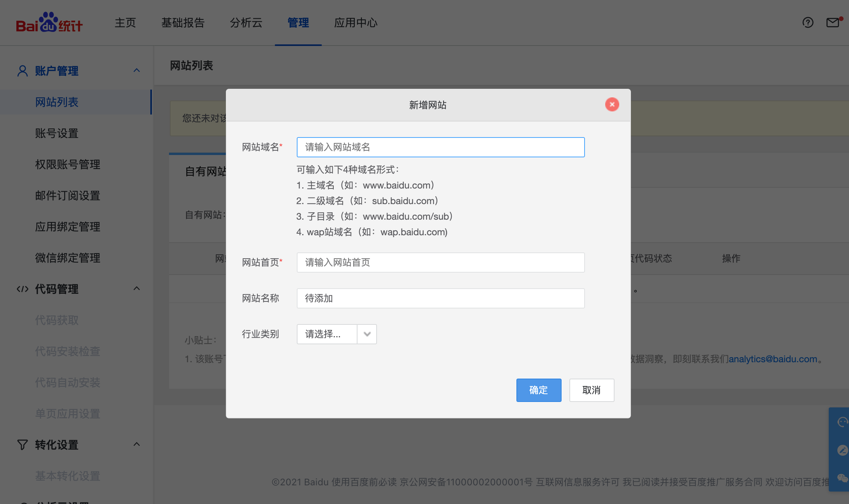Click the 确定 confirm button
Viewport: 849px width, 504px height.
[539, 390]
